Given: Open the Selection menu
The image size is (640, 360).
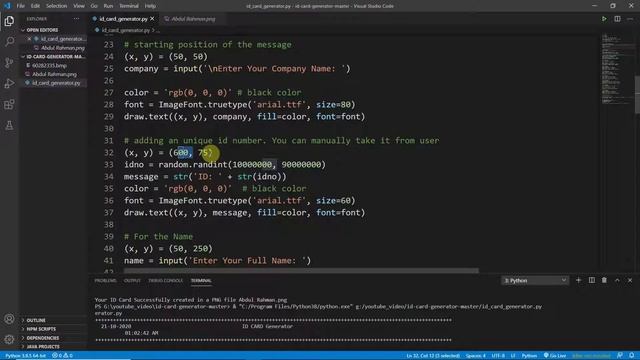Looking at the screenshot, I should [x=56, y=6].
